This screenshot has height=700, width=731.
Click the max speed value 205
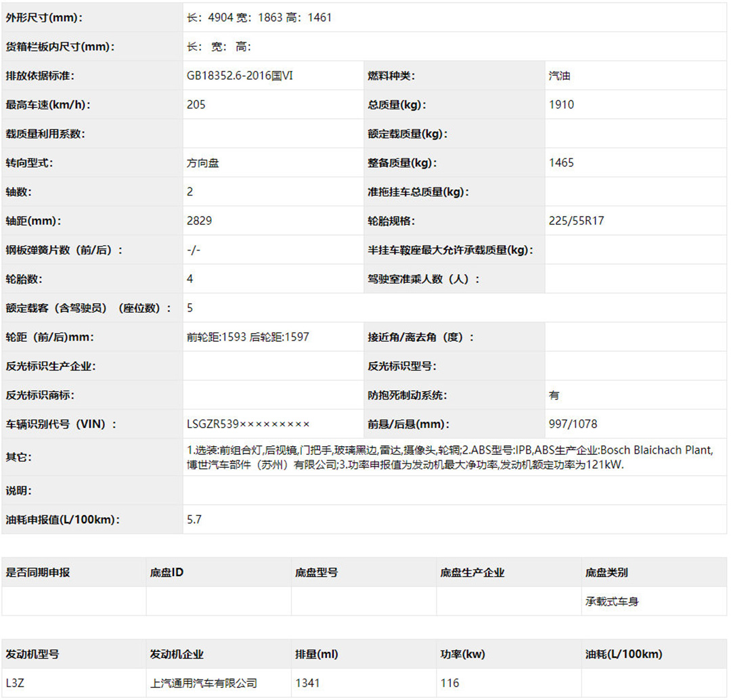pos(196,105)
